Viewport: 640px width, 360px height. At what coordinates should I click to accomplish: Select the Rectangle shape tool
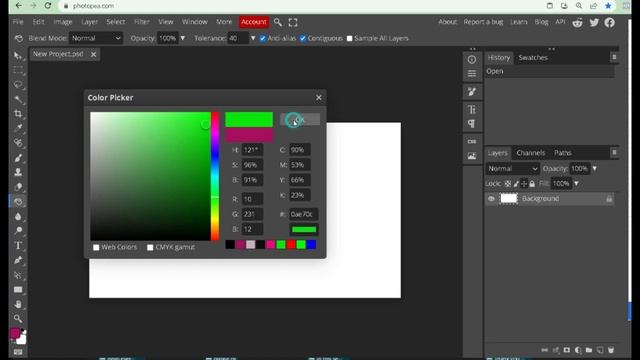[x=18, y=290]
